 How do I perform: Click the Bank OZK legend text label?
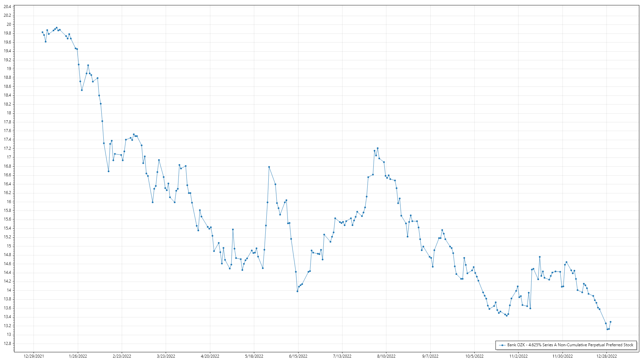pos(570,345)
